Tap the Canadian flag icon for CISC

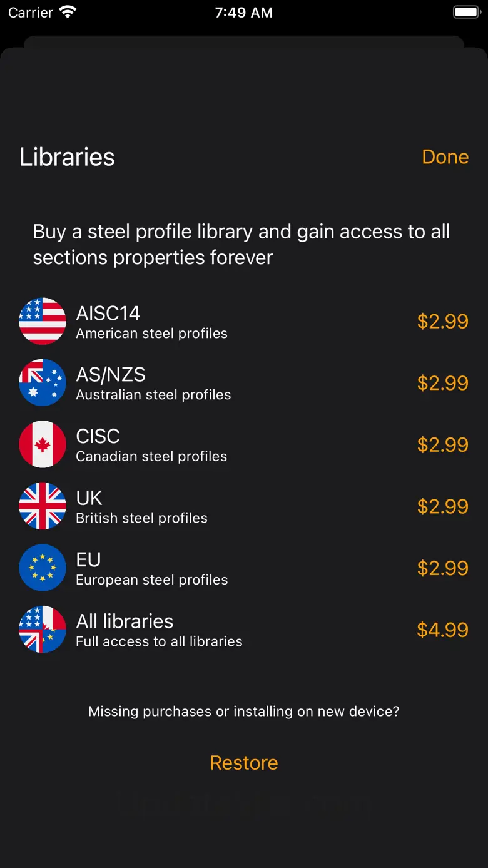[43, 444]
